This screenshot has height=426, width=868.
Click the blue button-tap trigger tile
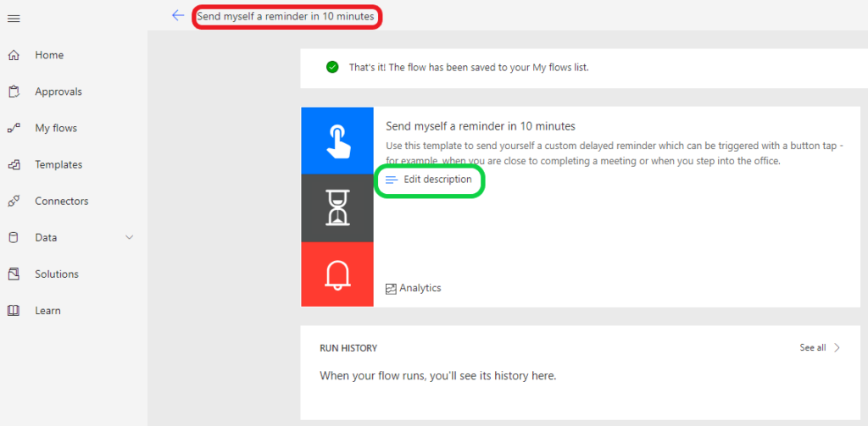(x=337, y=141)
